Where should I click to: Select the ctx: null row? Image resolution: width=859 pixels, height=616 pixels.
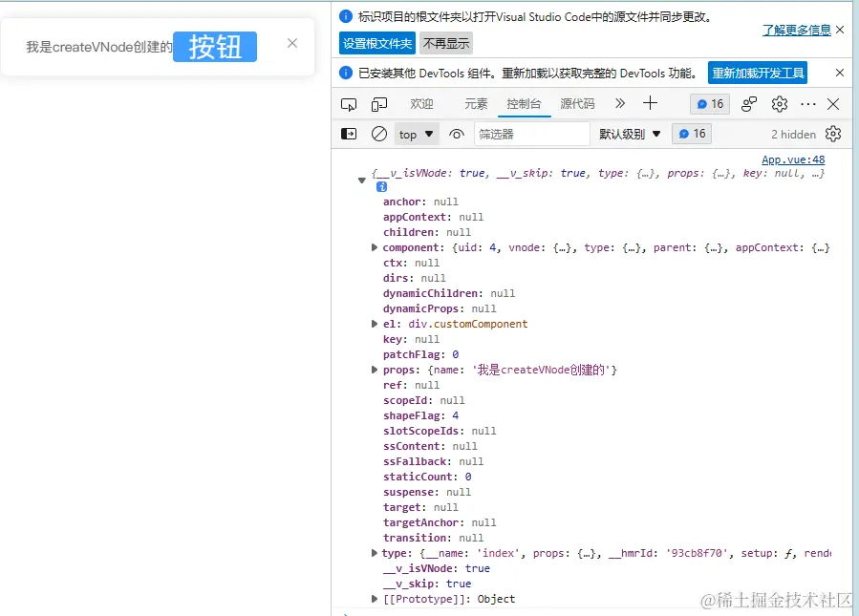[411, 263]
